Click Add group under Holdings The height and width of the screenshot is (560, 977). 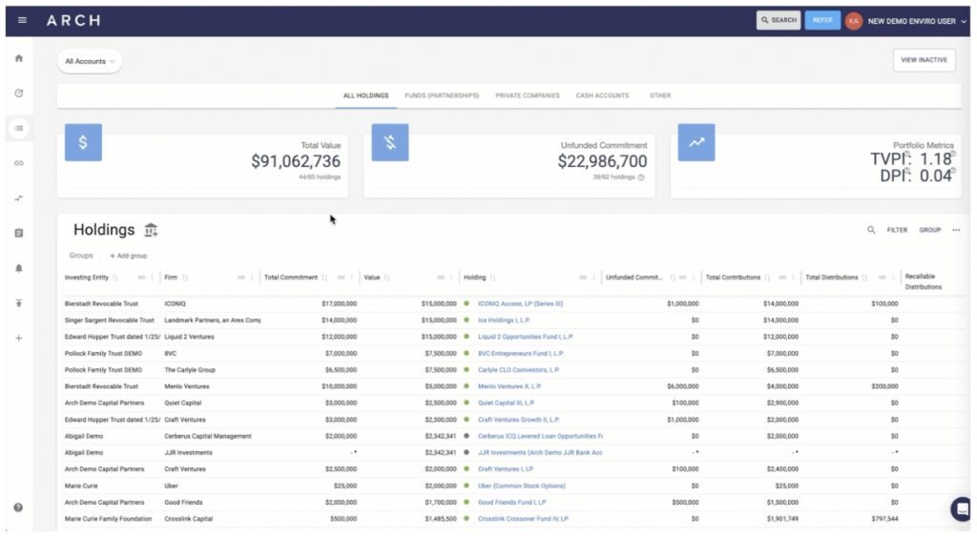click(128, 255)
